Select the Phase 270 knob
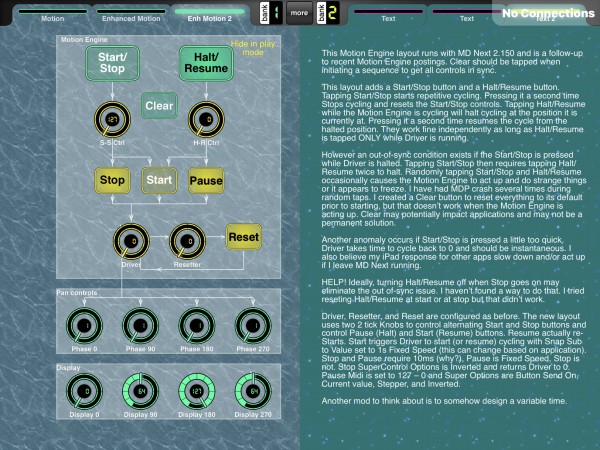 [x=253, y=326]
